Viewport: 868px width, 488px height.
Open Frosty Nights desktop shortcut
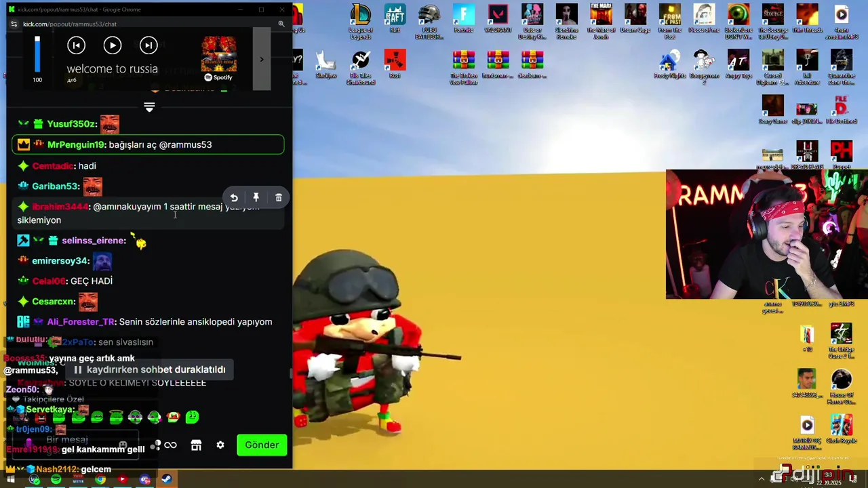coord(670,64)
